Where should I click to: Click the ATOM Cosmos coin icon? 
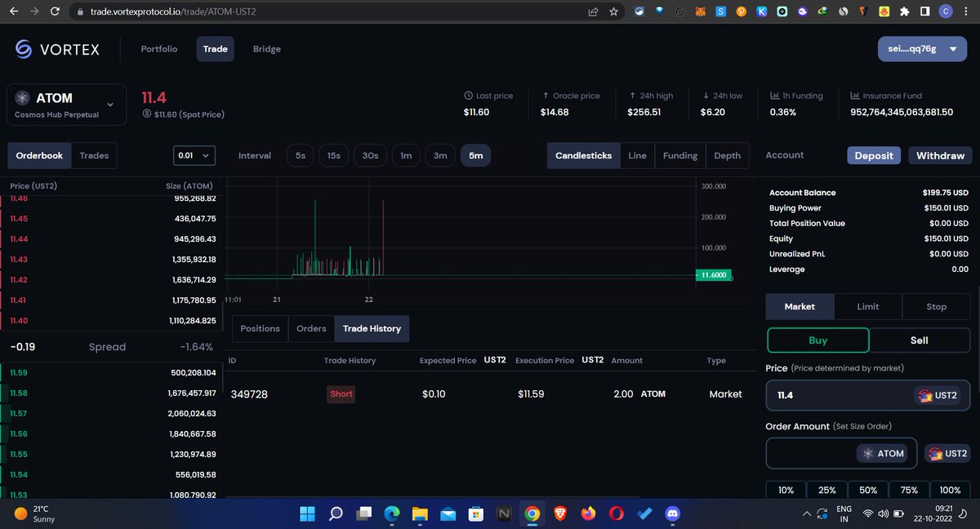[22, 98]
